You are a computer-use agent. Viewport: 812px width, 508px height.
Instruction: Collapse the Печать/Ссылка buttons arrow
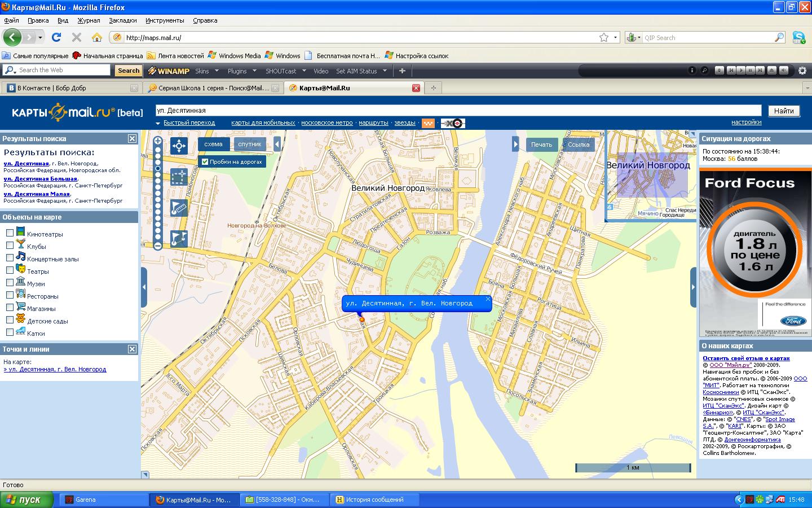click(x=515, y=144)
